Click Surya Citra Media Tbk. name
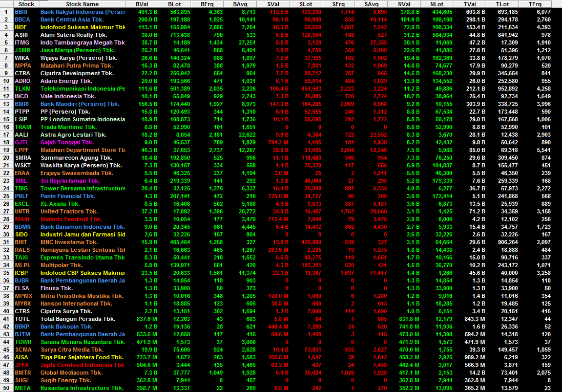 72,350
